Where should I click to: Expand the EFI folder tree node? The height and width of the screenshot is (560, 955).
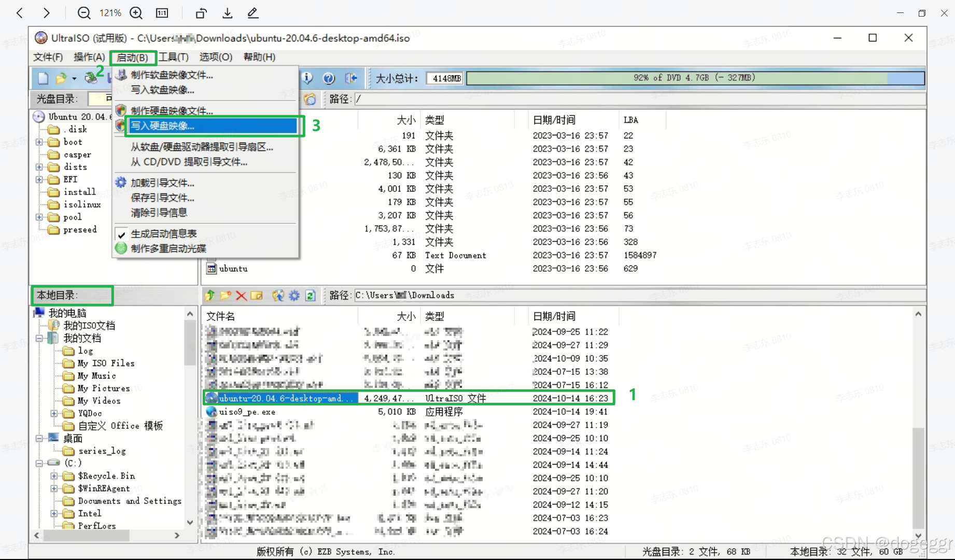[39, 179]
